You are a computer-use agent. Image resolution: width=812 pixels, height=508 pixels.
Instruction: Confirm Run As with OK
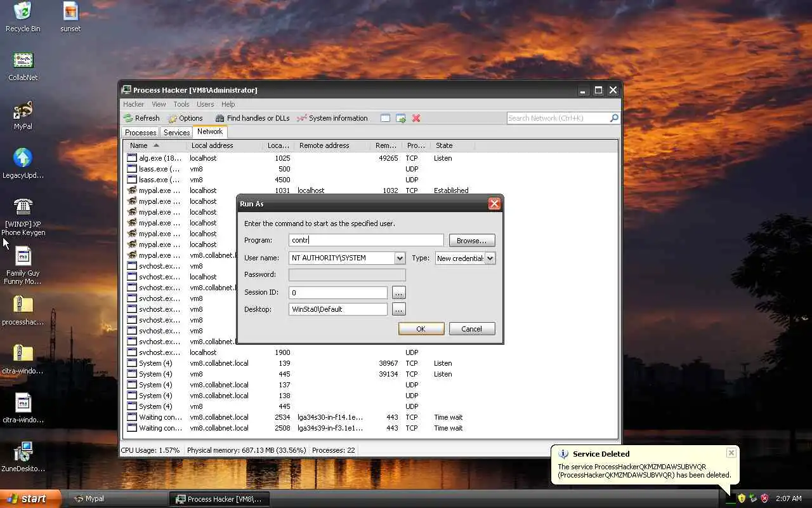coord(421,329)
